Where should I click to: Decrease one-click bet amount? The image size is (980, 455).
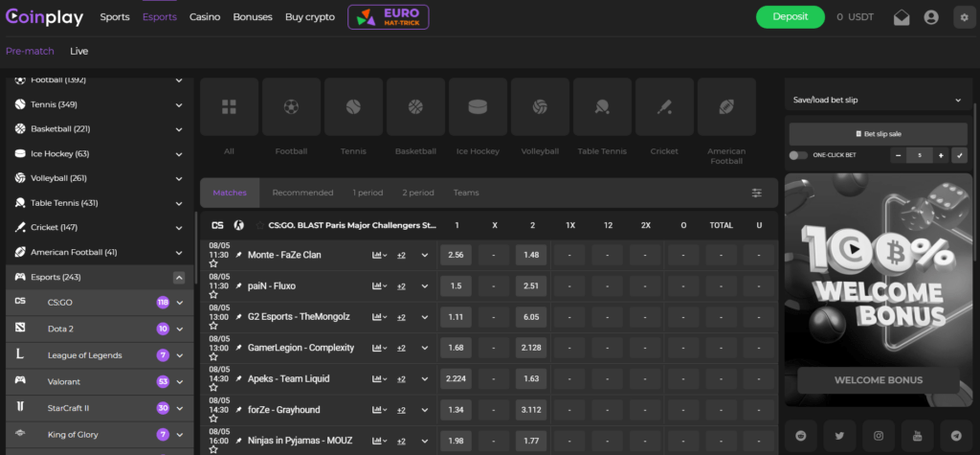coord(899,155)
